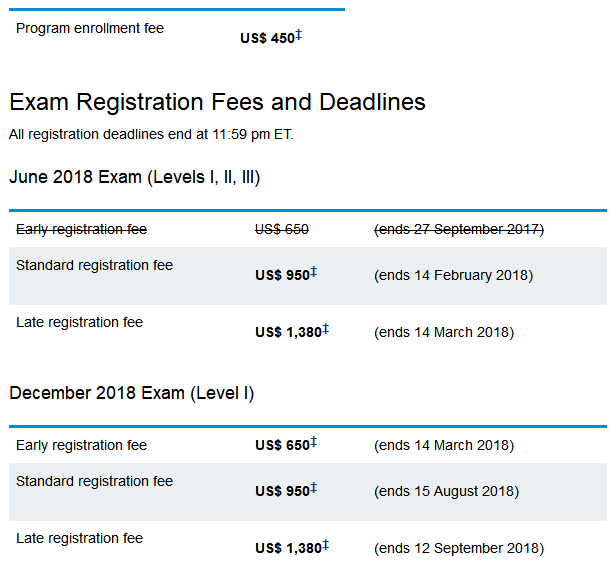Click footnote marker beside December early US$ 650
616x576 pixels.
point(314,442)
